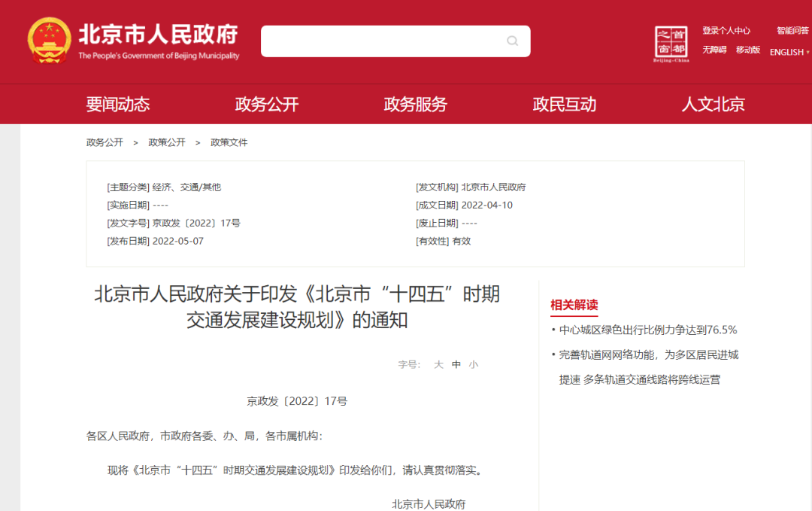This screenshot has height=511, width=812.
Task: Open 智能问答 smart Q&A
Action: (x=792, y=31)
